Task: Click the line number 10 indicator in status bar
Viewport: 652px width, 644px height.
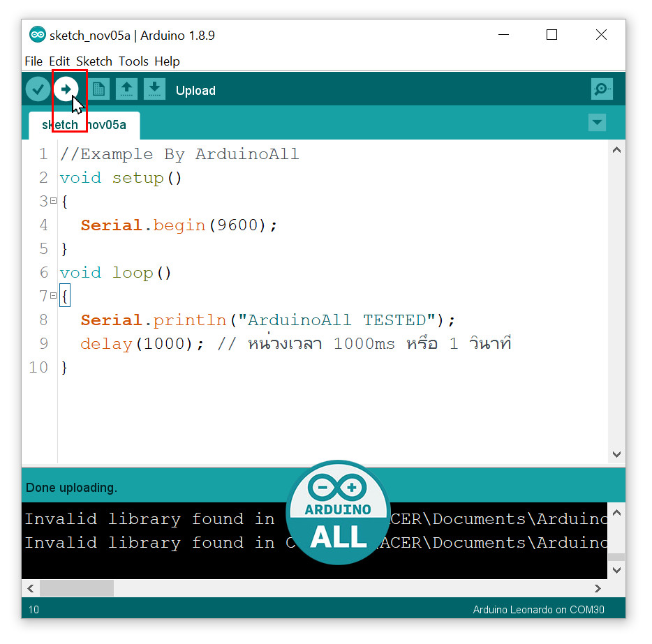Action: (x=34, y=610)
